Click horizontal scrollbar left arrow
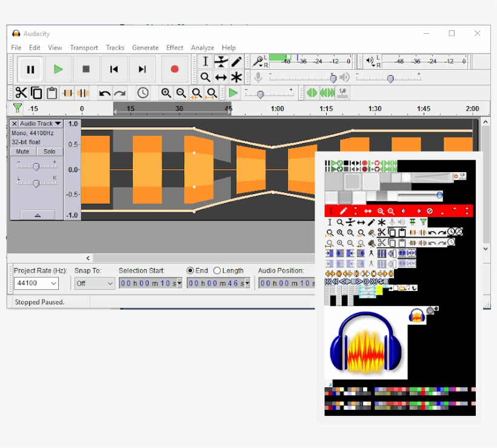This screenshot has width=497, height=448. tap(88, 258)
